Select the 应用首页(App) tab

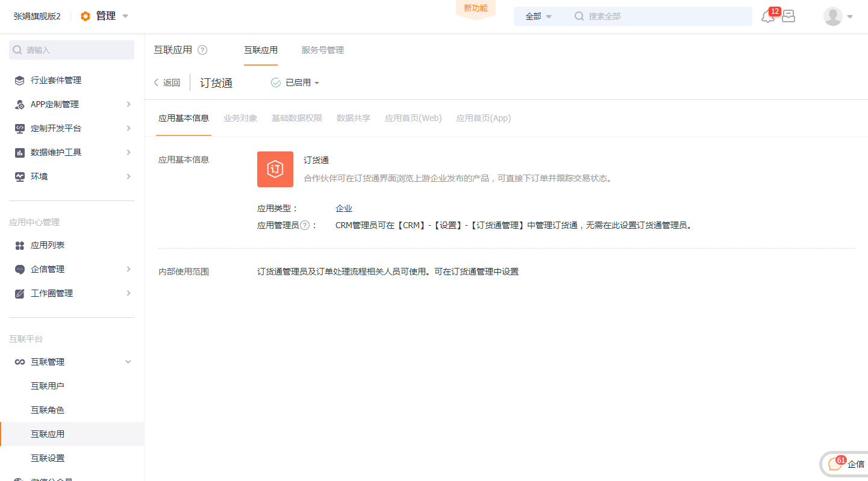pyautogui.click(x=484, y=118)
